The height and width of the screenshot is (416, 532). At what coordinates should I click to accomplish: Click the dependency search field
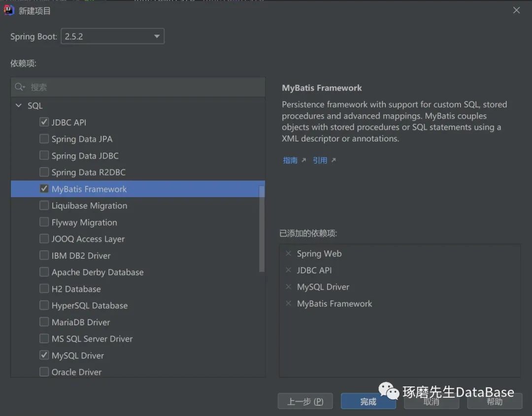pos(143,87)
